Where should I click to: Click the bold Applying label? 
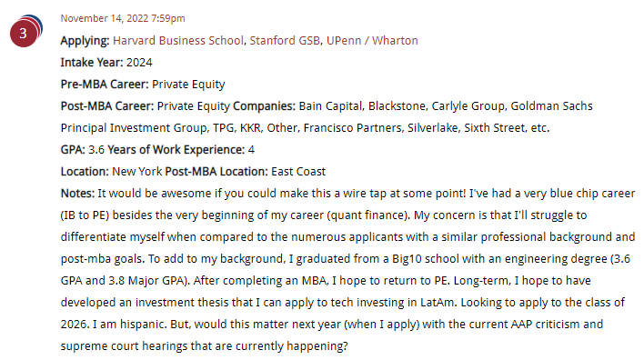tap(85, 41)
